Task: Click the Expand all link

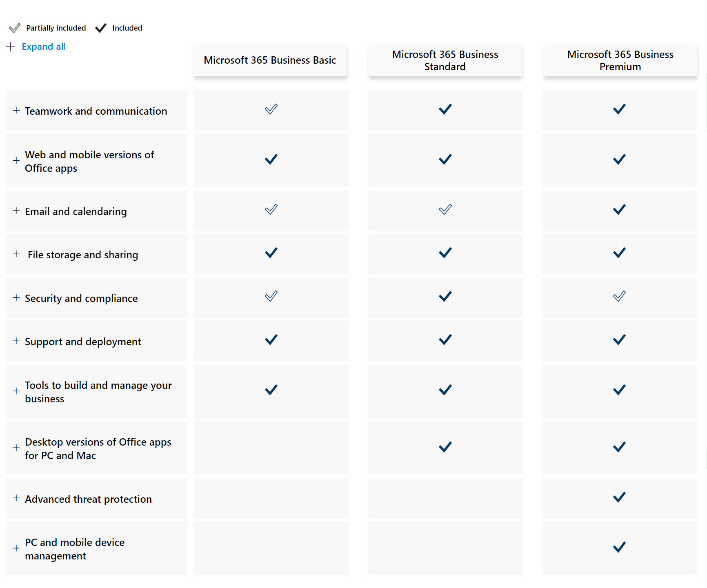Action: tap(44, 47)
